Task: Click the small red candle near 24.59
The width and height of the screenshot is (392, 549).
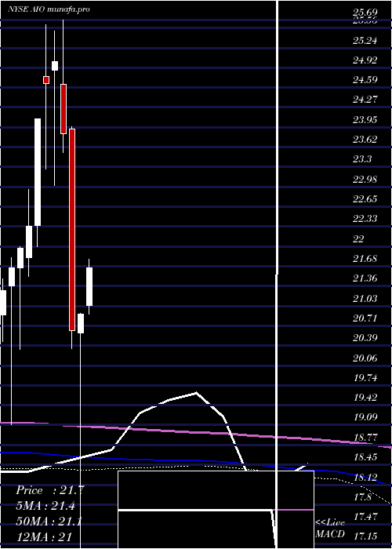Action: [46, 80]
